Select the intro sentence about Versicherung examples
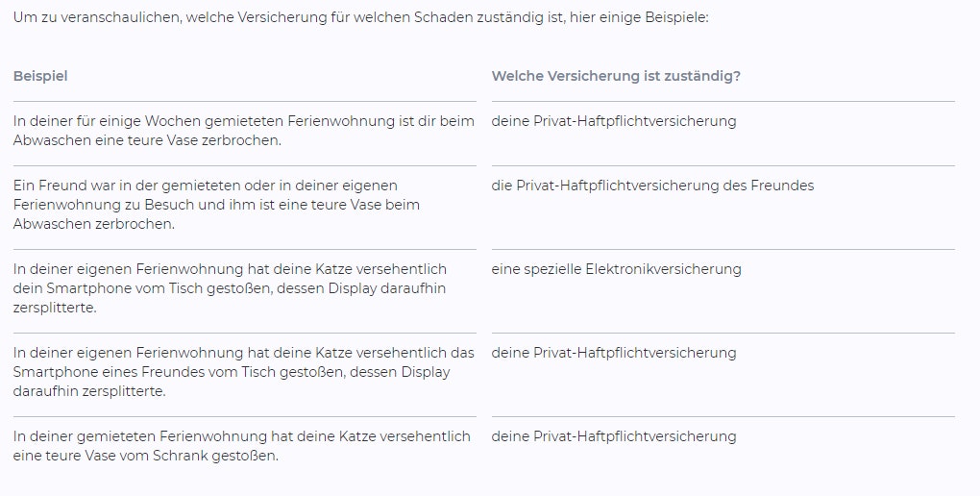The height and width of the screenshot is (496, 980). coord(360,17)
